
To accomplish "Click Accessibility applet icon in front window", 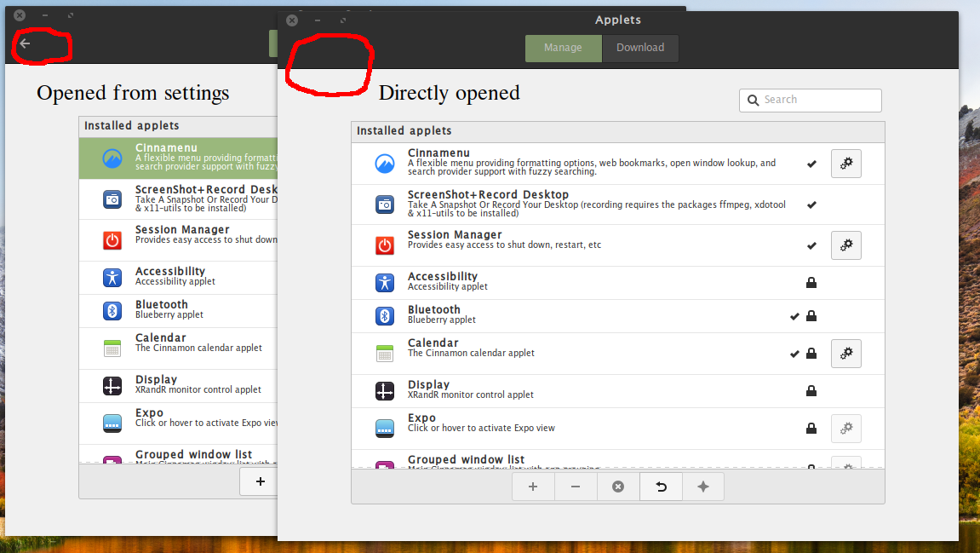I will (384, 283).
